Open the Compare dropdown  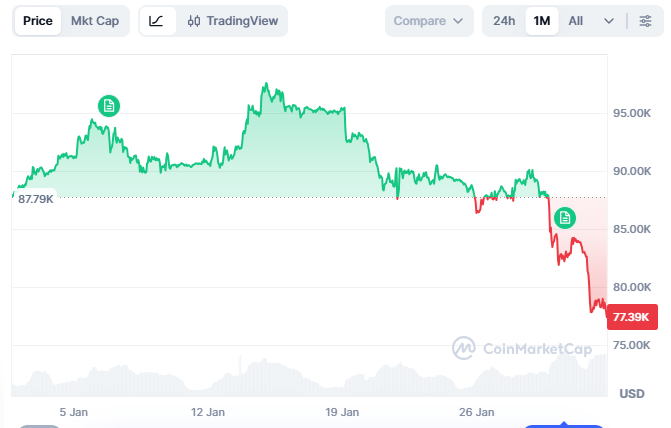tap(428, 21)
